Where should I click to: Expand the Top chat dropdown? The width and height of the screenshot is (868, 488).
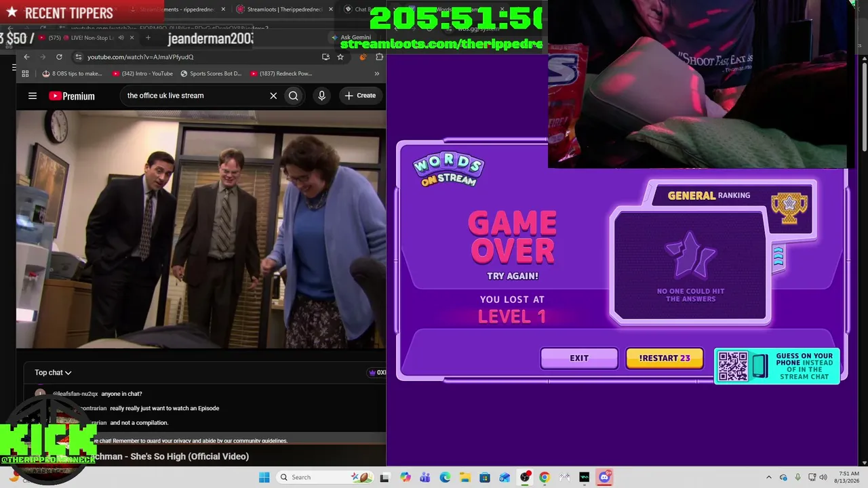click(x=53, y=372)
